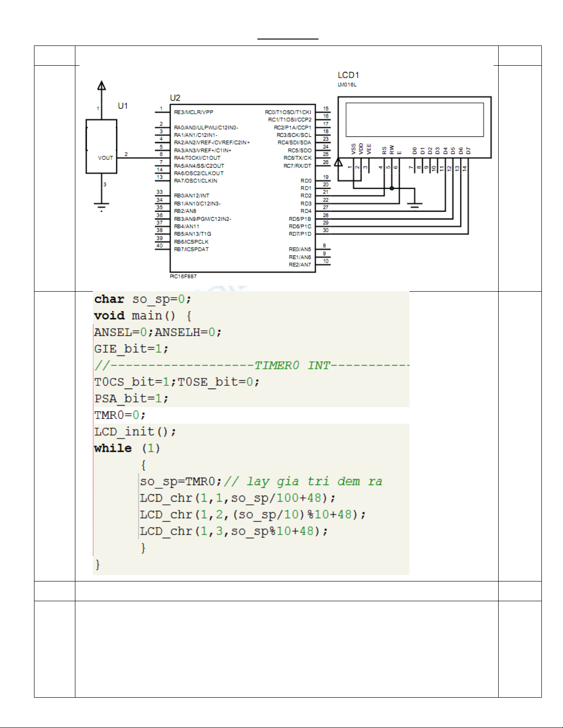Click the 'TMR0=0;' highlighted line
Screen dimensions: 563x728
click(x=120, y=415)
